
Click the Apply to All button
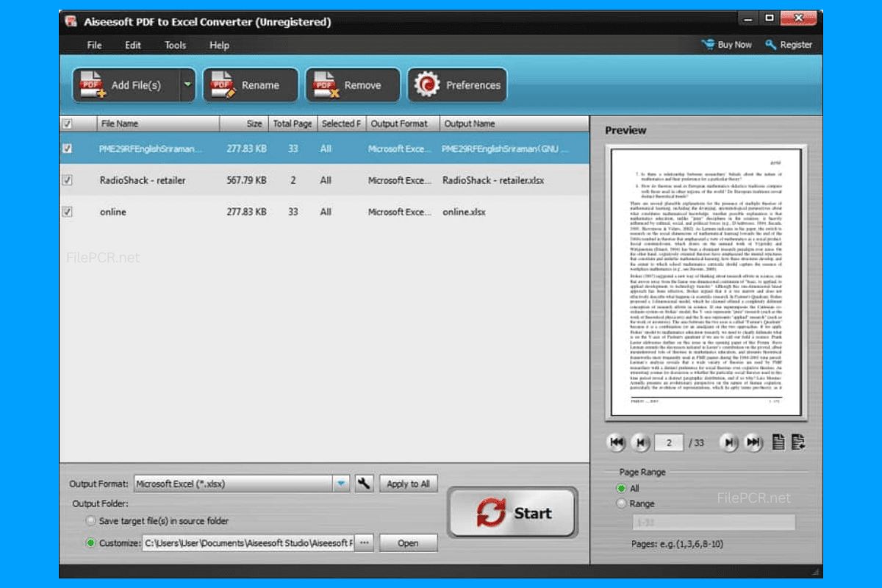[408, 484]
